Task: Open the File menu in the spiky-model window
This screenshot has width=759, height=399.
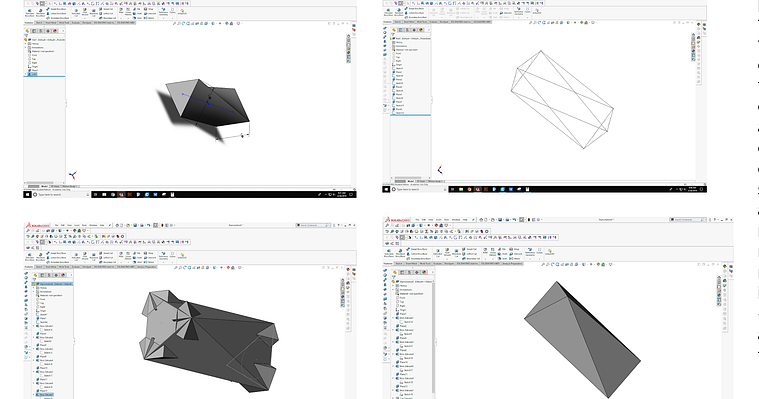Action: tap(57, 225)
